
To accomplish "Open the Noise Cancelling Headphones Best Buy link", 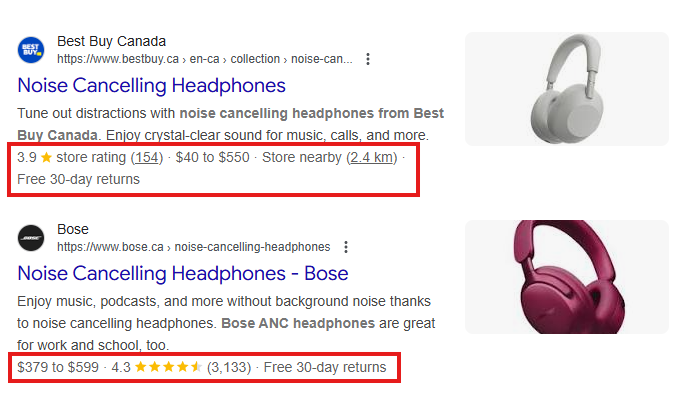I will click(x=151, y=85).
